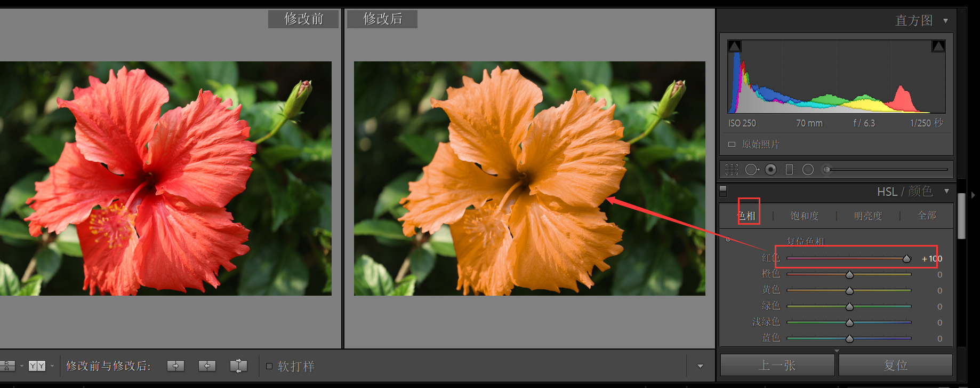This screenshot has height=388, width=980.
Task: Click the f / 6.3 aperture text
Action: 864,123
